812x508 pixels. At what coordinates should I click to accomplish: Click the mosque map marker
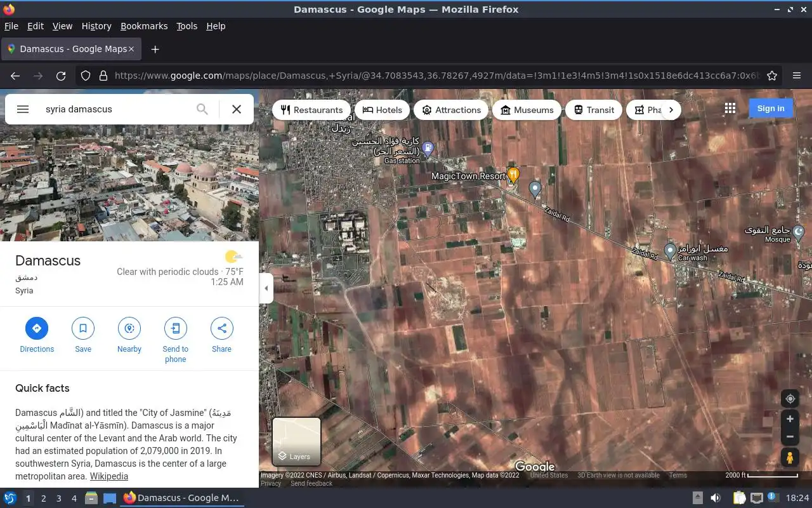pyautogui.click(x=799, y=233)
